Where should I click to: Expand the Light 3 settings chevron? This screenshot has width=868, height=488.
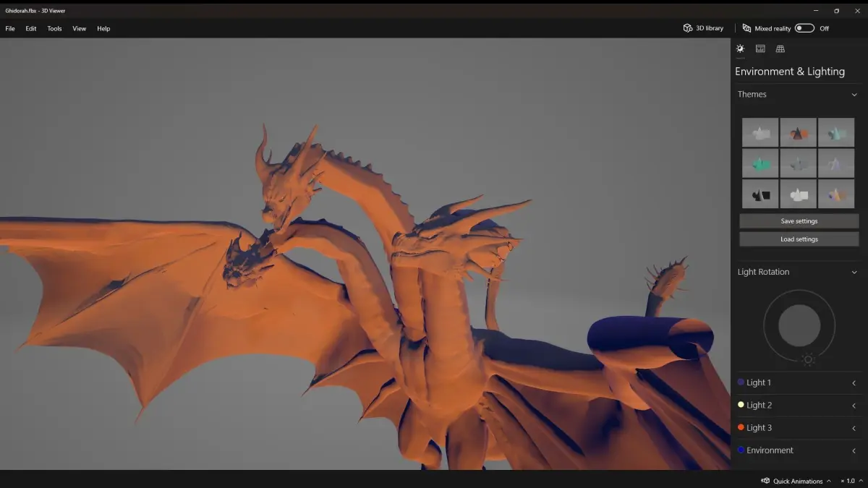(854, 428)
